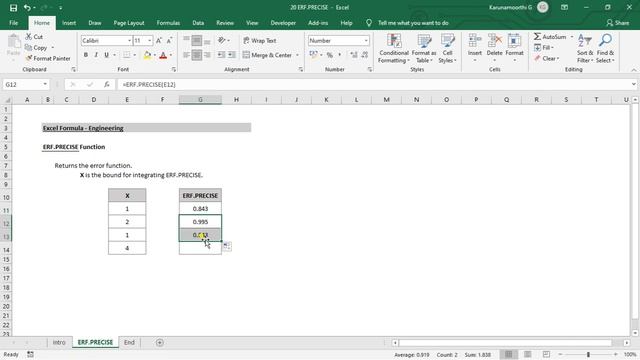Switch to the Formulas tab
Screen dimensions: 640x360
[168, 23]
